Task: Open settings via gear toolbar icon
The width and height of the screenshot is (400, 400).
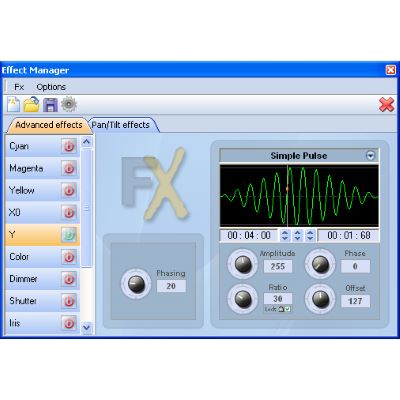Action: click(69, 105)
